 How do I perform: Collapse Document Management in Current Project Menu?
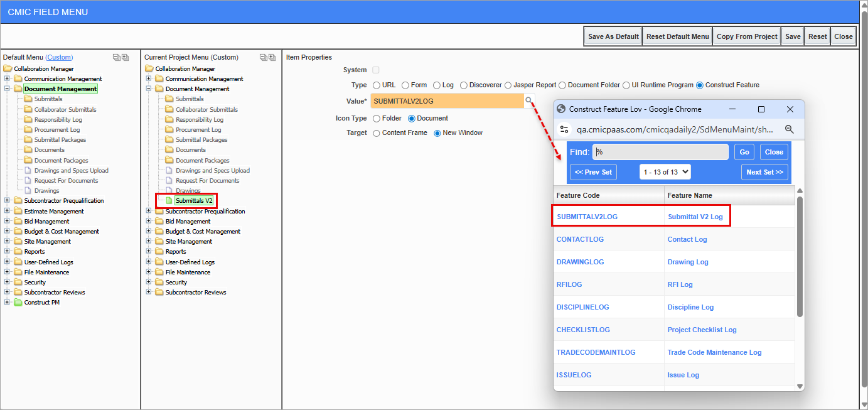pos(149,89)
